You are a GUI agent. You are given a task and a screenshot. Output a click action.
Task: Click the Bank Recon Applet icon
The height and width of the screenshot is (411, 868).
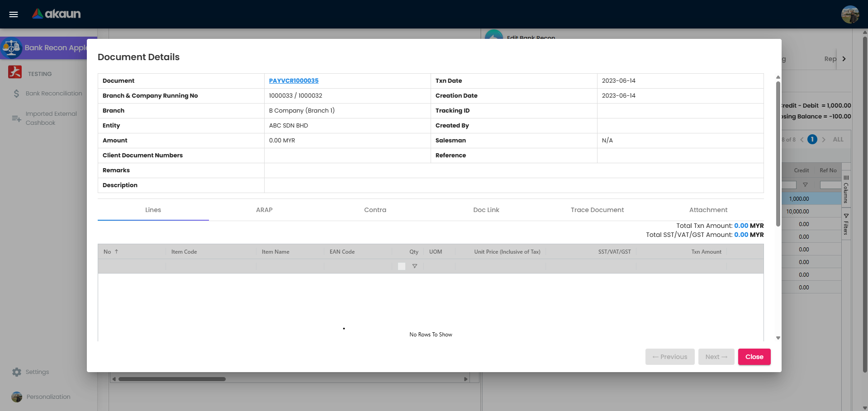tap(11, 47)
